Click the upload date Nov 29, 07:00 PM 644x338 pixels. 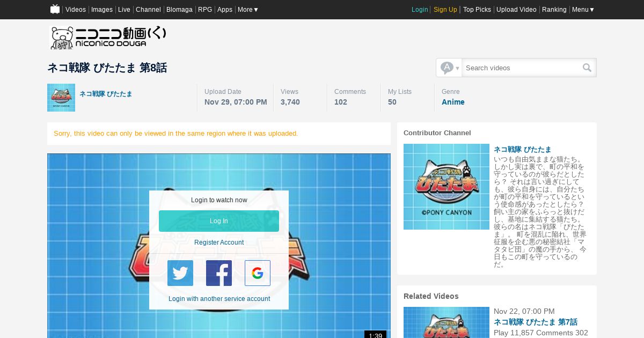[236, 102]
